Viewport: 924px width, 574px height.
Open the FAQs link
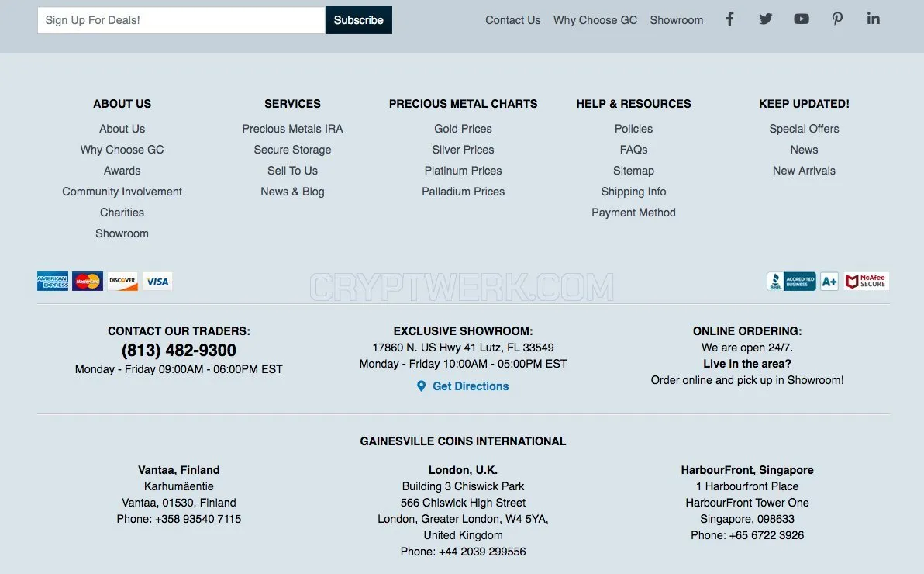click(633, 150)
